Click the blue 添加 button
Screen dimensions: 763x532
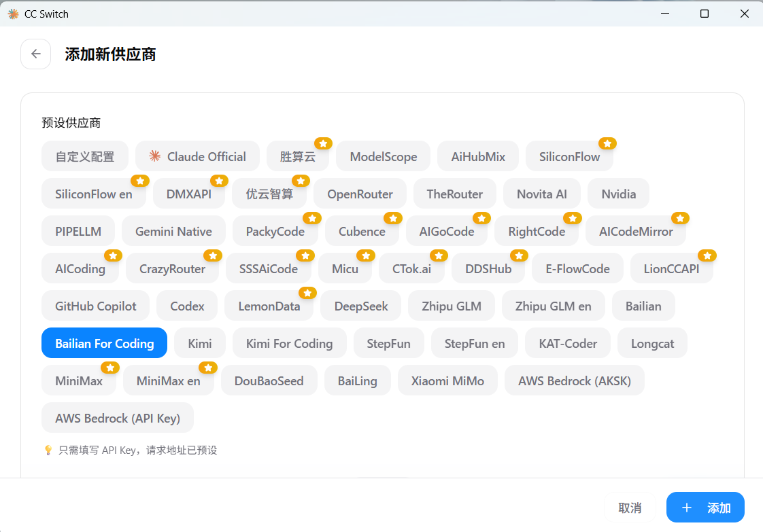(705, 508)
